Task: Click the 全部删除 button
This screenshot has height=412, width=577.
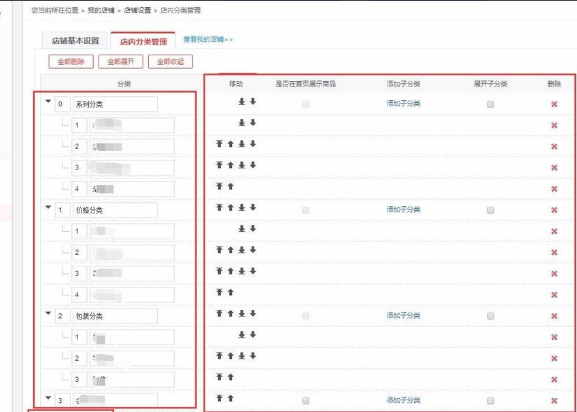Action: [71, 62]
